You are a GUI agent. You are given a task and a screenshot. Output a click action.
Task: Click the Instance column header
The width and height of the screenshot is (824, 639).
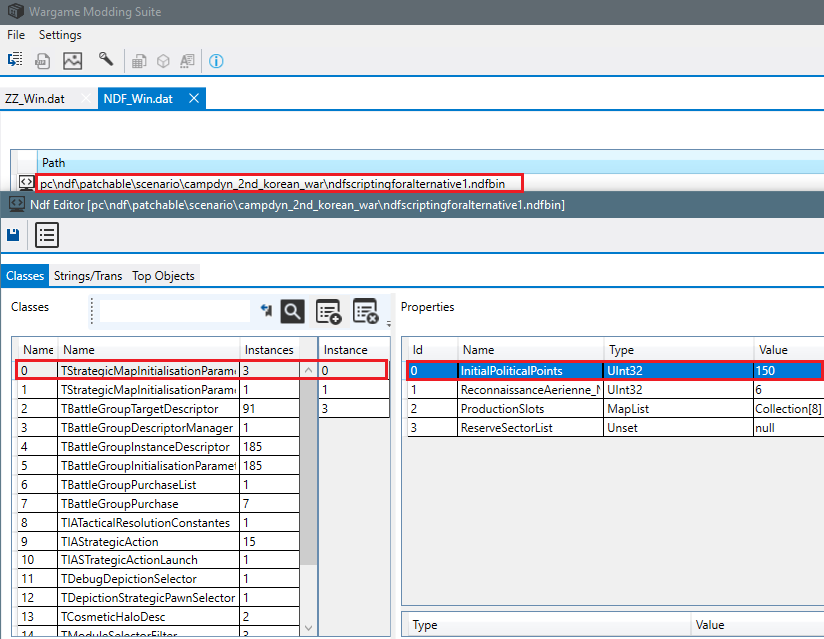click(x=354, y=350)
